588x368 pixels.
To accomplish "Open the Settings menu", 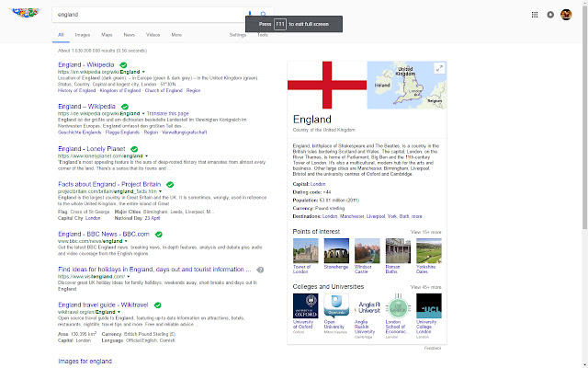I will coord(238,35).
